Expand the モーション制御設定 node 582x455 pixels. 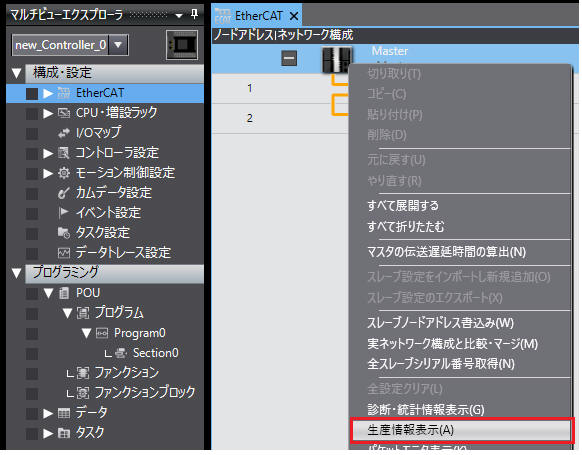pos(48,173)
